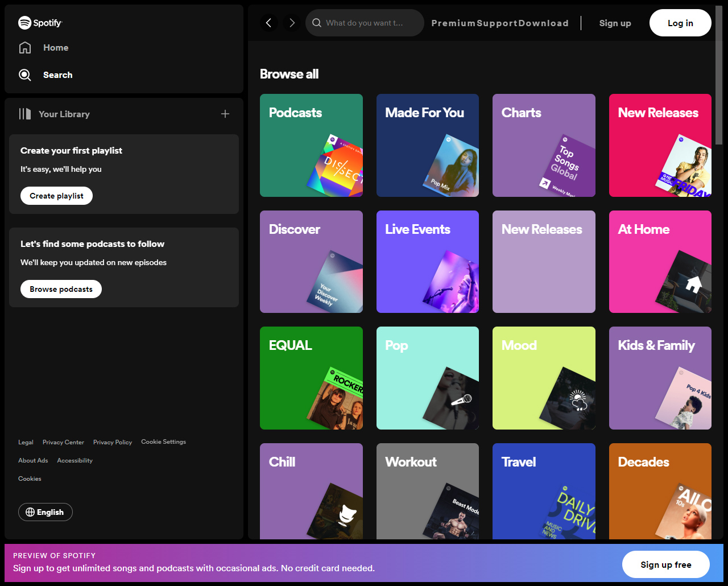Open the Mood category card

click(544, 378)
